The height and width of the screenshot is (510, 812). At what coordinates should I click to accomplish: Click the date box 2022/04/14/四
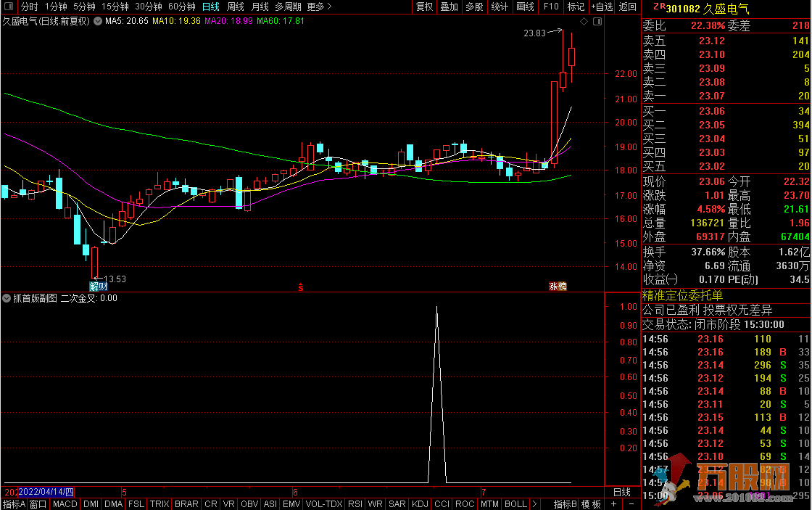pyautogui.click(x=46, y=492)
